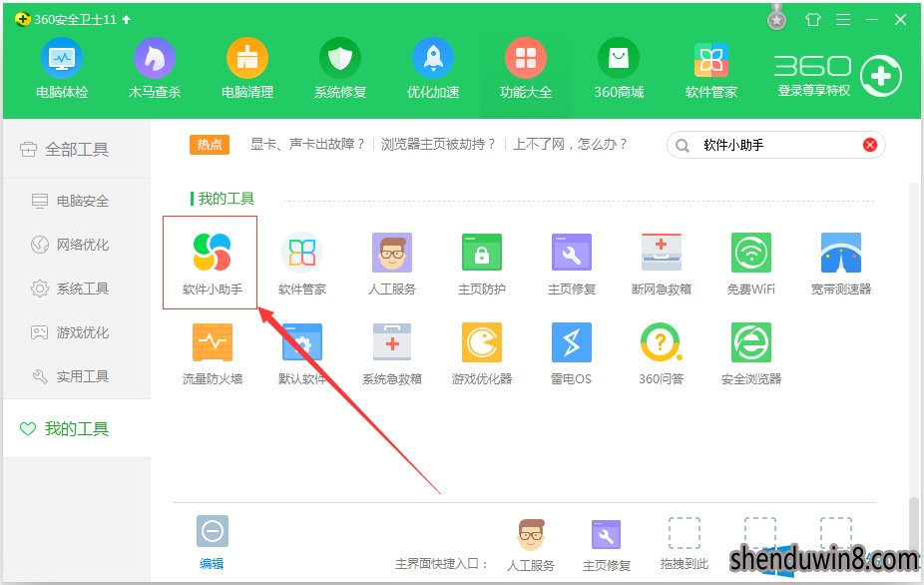924x585 pixels.
Task: Launch 雷电OS tool
Action: pos(572,353)
